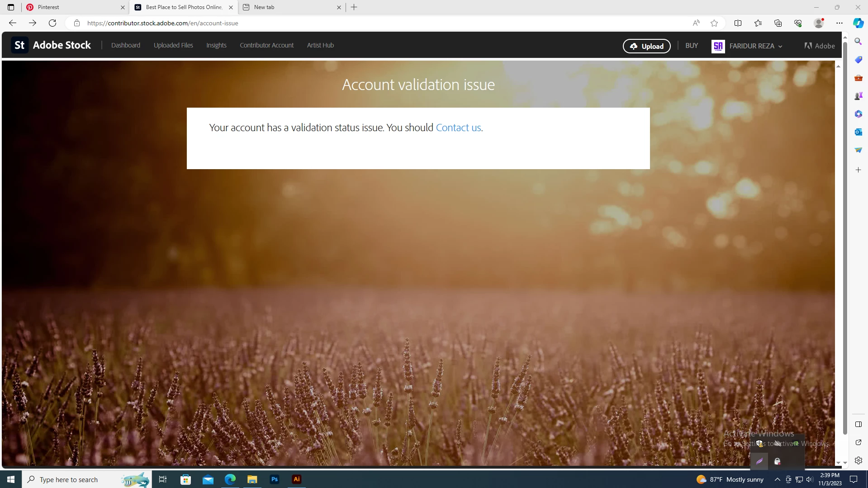868x488 pixels.
Task: Go to Insights section
Action: pyautogui.click(x=216, y=45)
